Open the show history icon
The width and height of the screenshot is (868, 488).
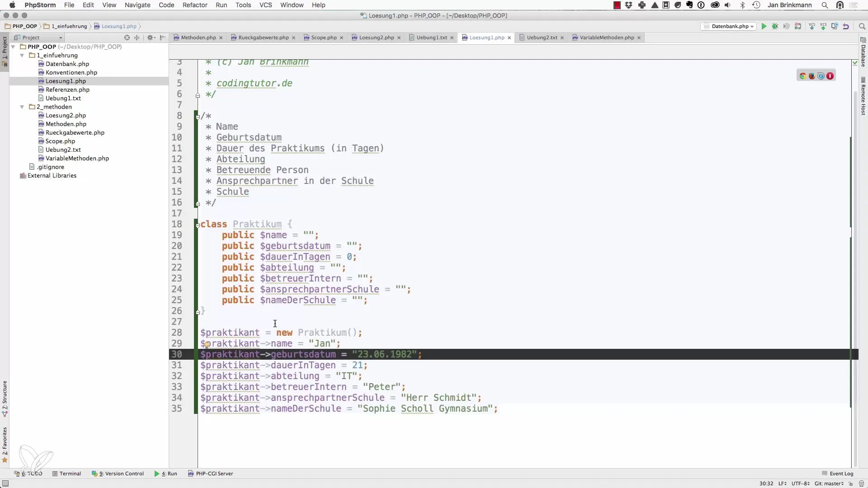[x=835, y=27]
